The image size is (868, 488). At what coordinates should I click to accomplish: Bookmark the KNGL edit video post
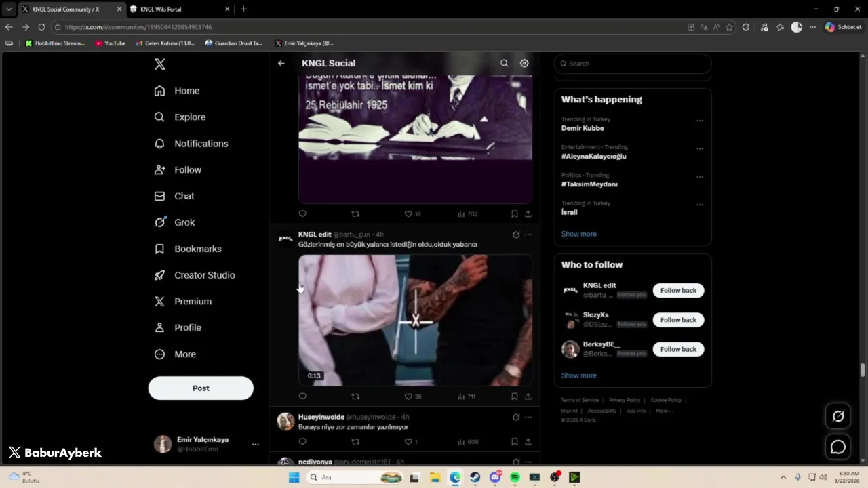click(514, 396)
